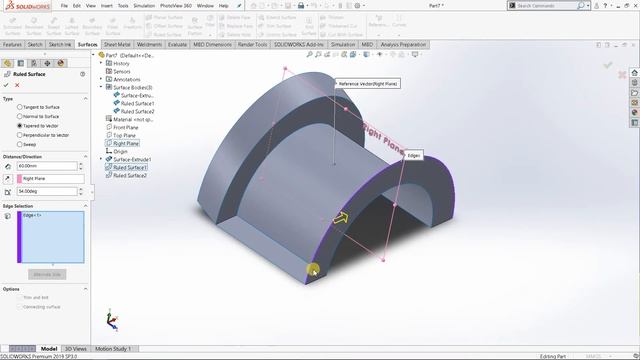Click the View Settings monitor icon

coord(415,54)
